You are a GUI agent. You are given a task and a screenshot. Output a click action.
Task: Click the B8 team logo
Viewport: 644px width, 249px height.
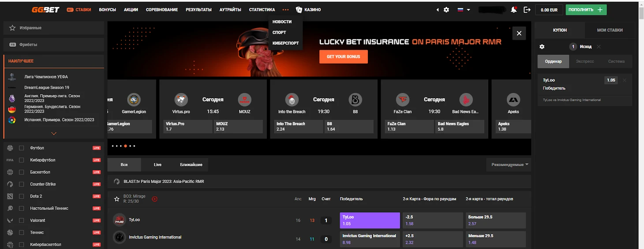pyautogui.click(x=355, y=100)
